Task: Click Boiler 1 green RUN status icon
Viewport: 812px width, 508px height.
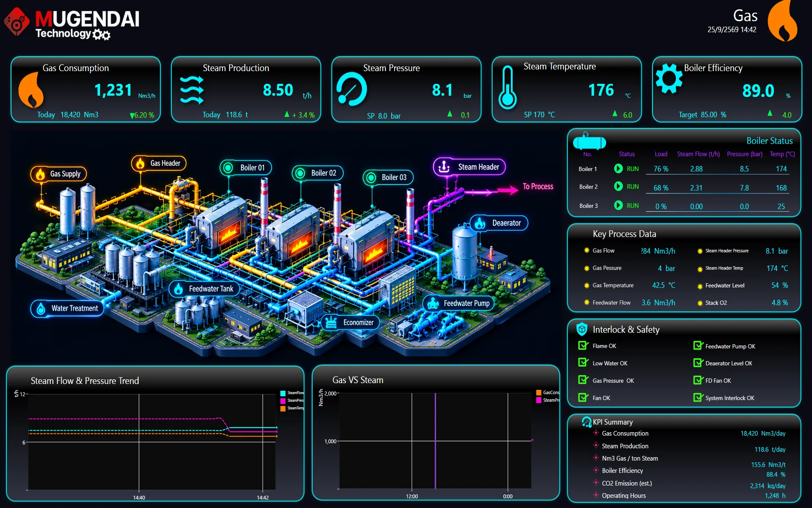Action: (618, 168)
